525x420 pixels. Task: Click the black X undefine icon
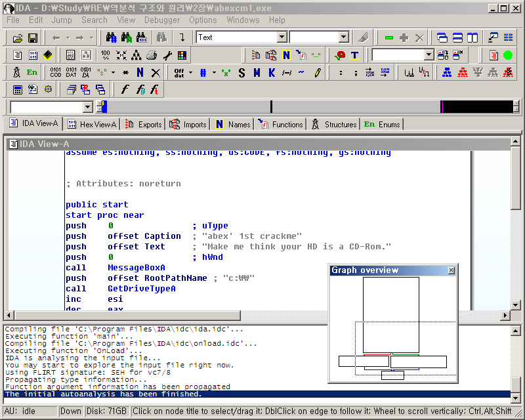pos(156,72)
